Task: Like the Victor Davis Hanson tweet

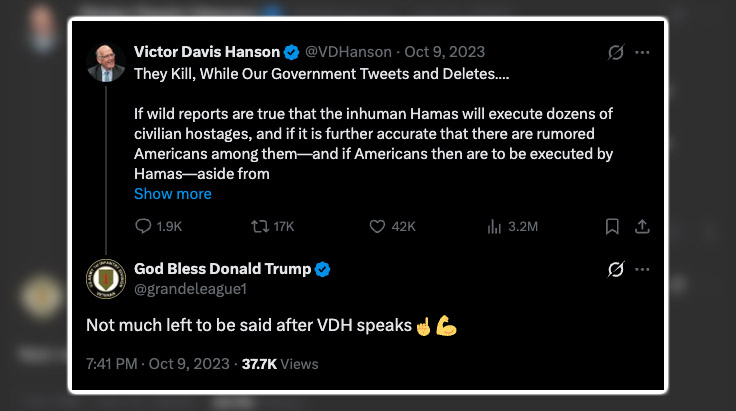Action: pos(377,226)
